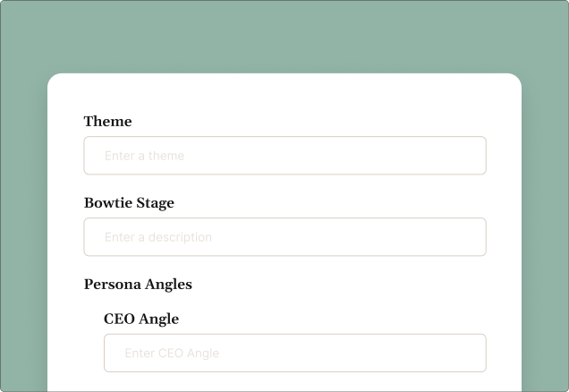
Task: Click the word 'Angles' in Persona Angles
Action: pyautogui.click(x=169, y=285)
